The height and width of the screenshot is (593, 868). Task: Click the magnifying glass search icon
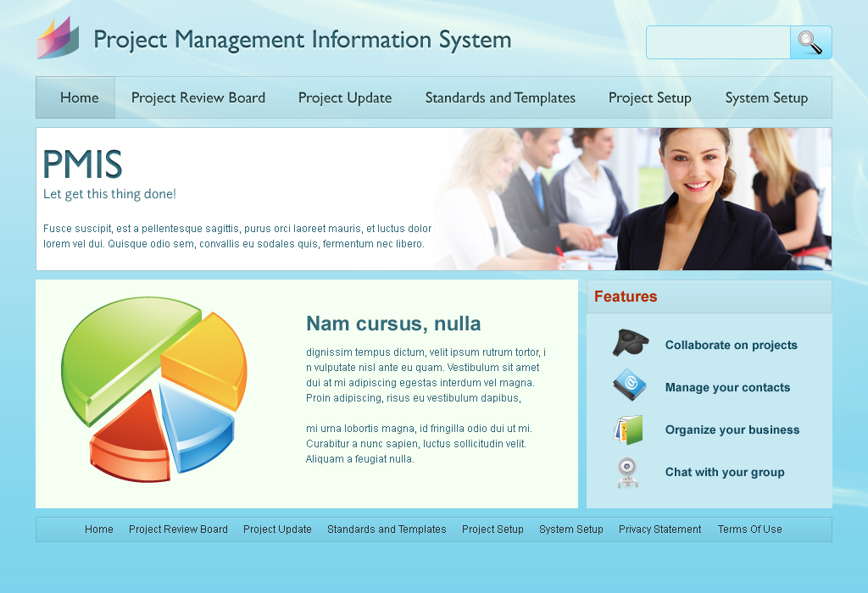(810, 42)
